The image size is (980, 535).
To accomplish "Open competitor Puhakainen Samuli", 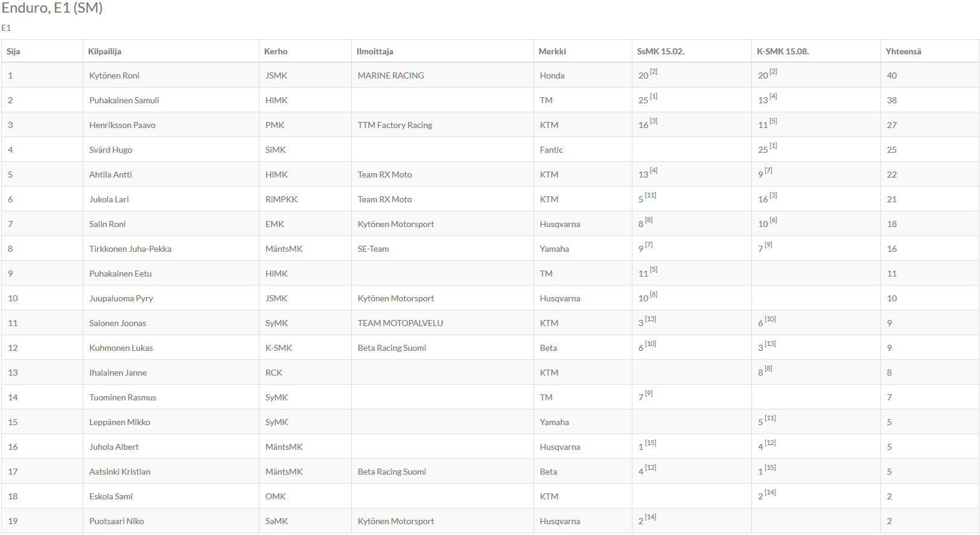I will point(124,100).
